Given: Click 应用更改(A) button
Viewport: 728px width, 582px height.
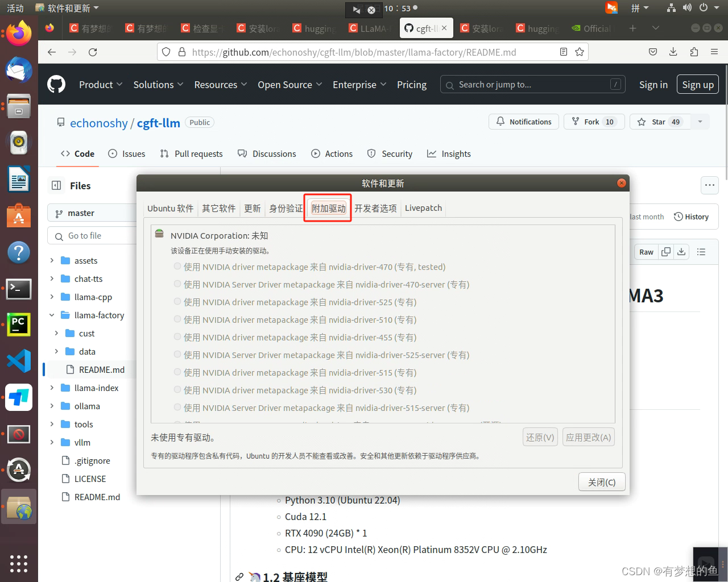Looking at the screenshot, I should (x=588, y=437).
